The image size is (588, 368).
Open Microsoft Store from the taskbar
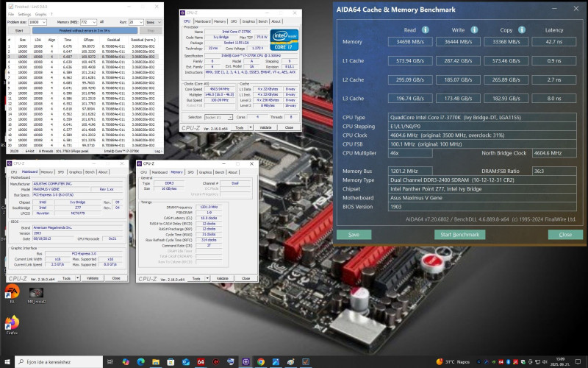[171, 361]
